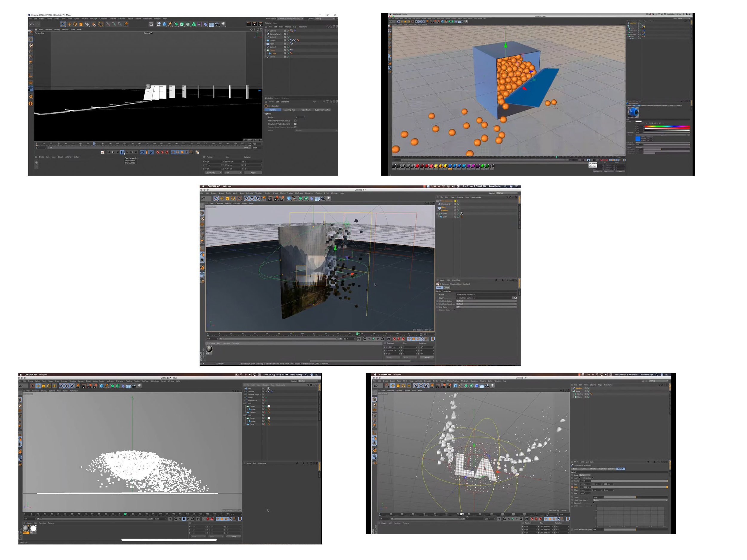This screenshot has width=747, height=560.
Task: Toggle Visible checkbox in Untitled 14 Falloff
Action: pos(593,478)
